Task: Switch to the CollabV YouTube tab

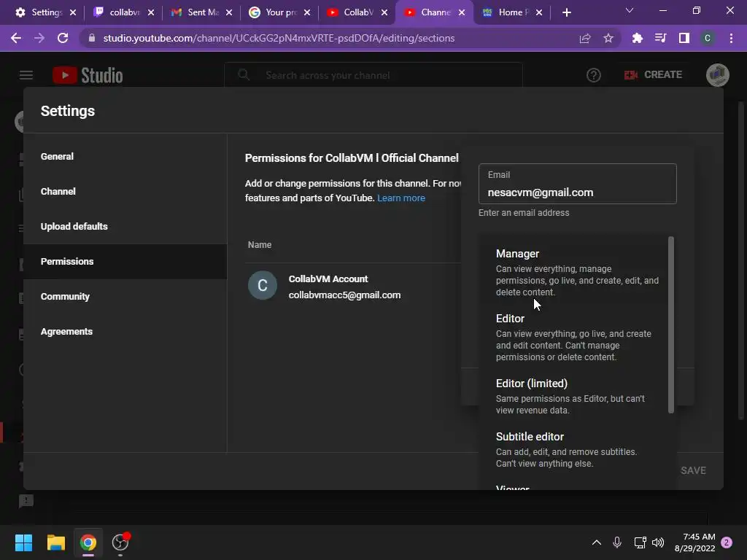Action: [x=357, y=12]
